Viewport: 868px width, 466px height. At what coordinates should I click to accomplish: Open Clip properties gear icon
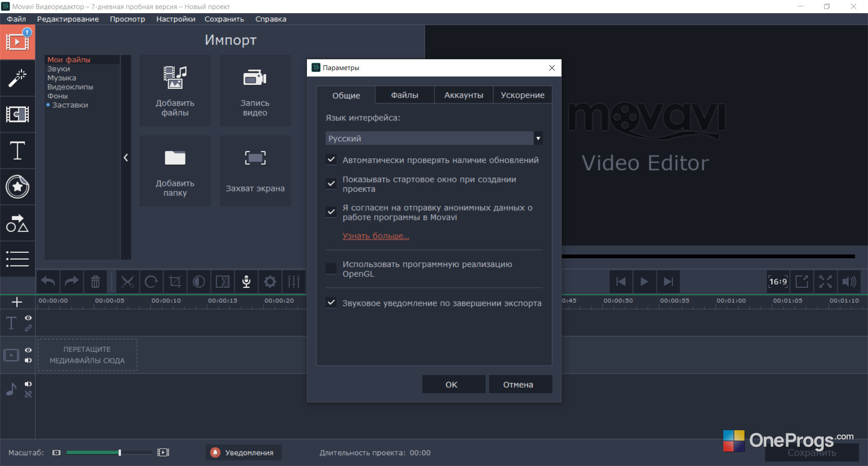point(270,282)
